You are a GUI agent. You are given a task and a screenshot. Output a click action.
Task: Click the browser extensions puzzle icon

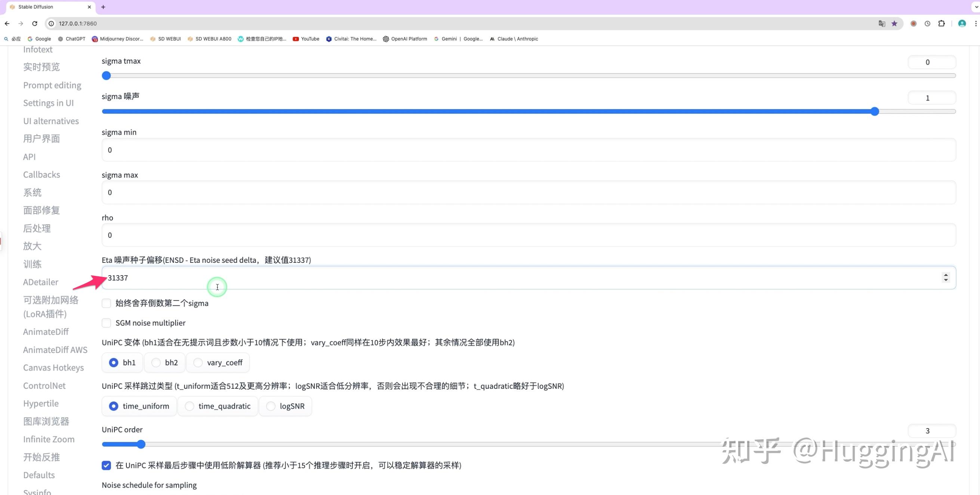pyautogui.click(x=942, y=23)
